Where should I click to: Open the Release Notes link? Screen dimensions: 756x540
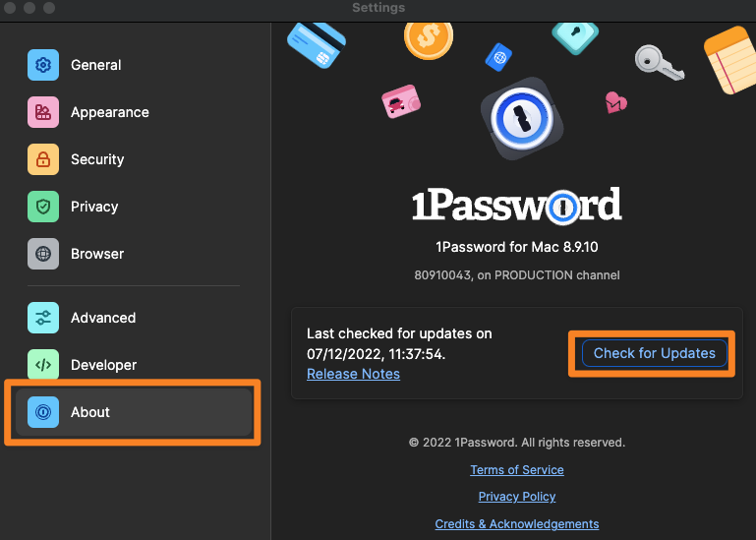(353, 374)
